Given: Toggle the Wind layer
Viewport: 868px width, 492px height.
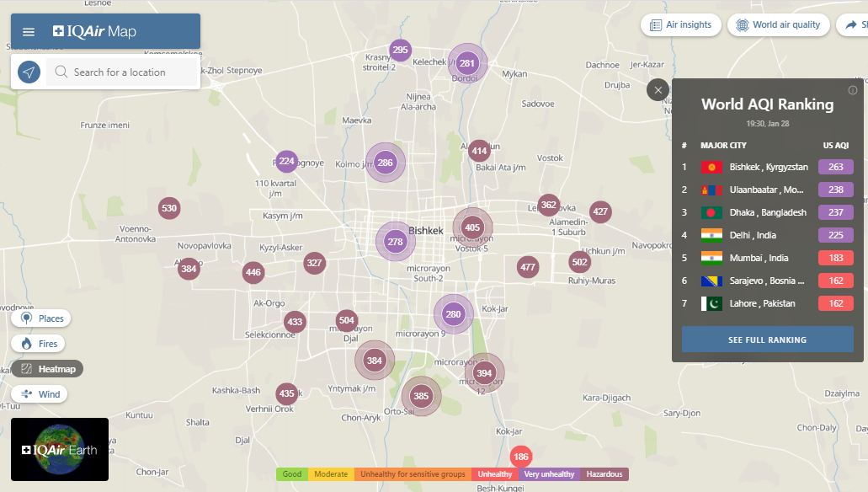Looking at the screenshot, I should coord(40,394).
